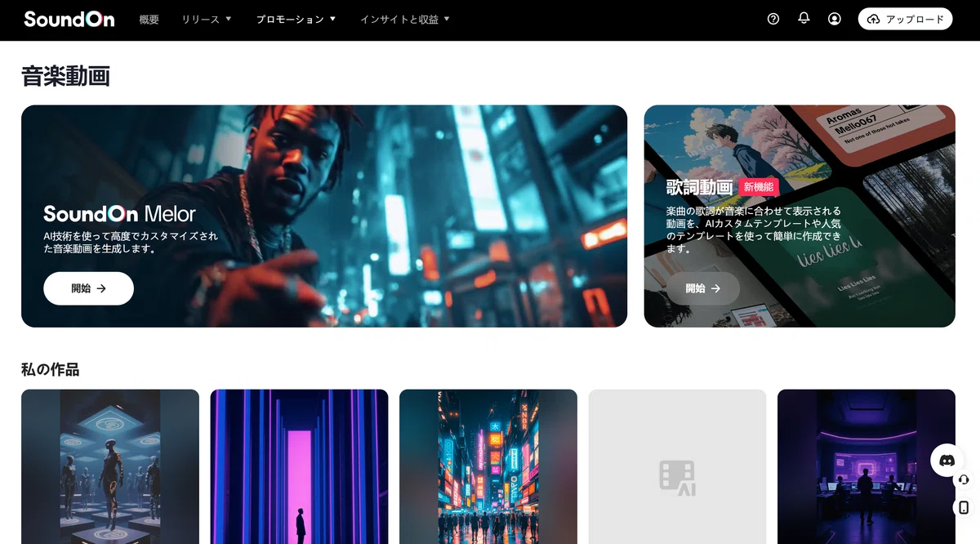Open the gray placeholder work thumbnail
The height and width of the screenshot is (544, 980).
click(677, 466)
